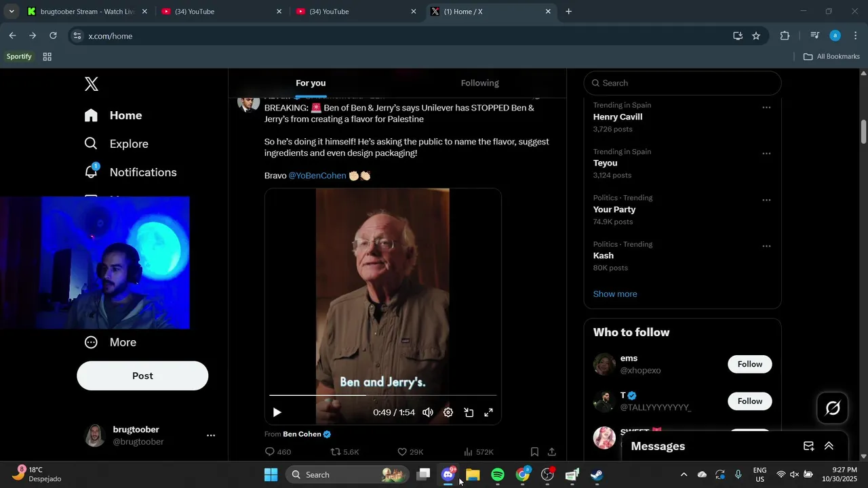
Task: Open the tab search dropdown arrow
Action: (x=12, y=12)
